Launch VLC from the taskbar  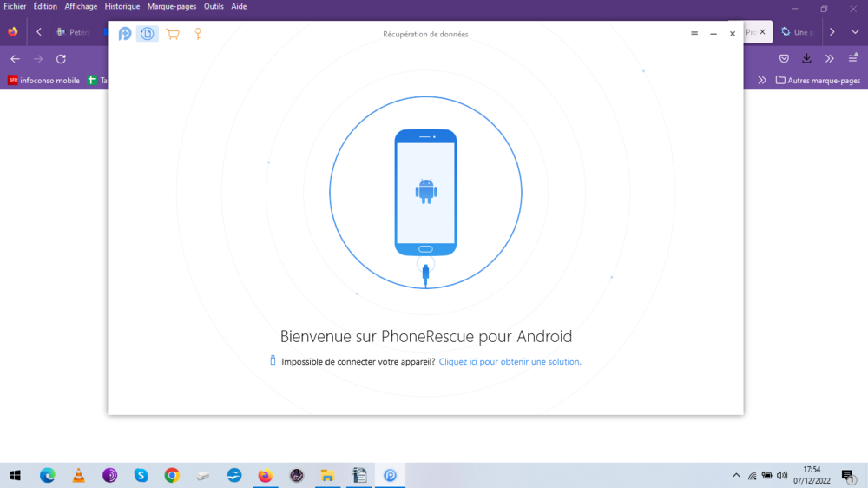pyautogui.click(x=79, y=475)
